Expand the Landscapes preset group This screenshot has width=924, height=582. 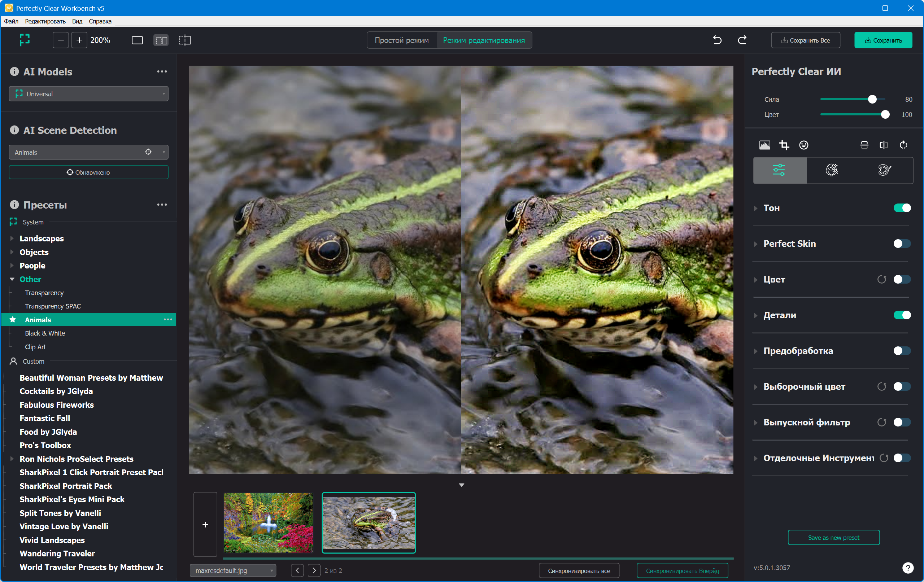click(x=12, y=239)
